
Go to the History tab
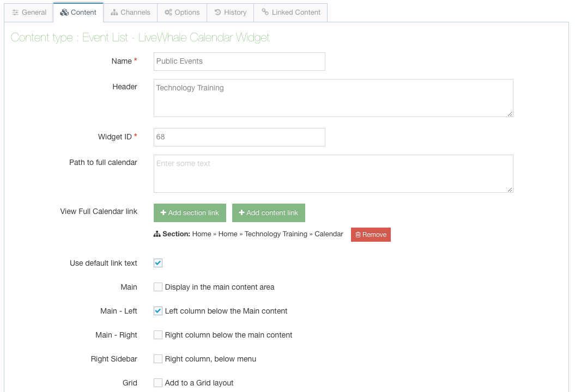pos(230,13)
